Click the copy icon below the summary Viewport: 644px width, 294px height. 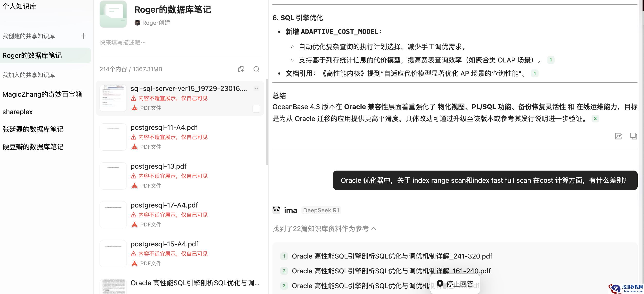click(633, 136)
